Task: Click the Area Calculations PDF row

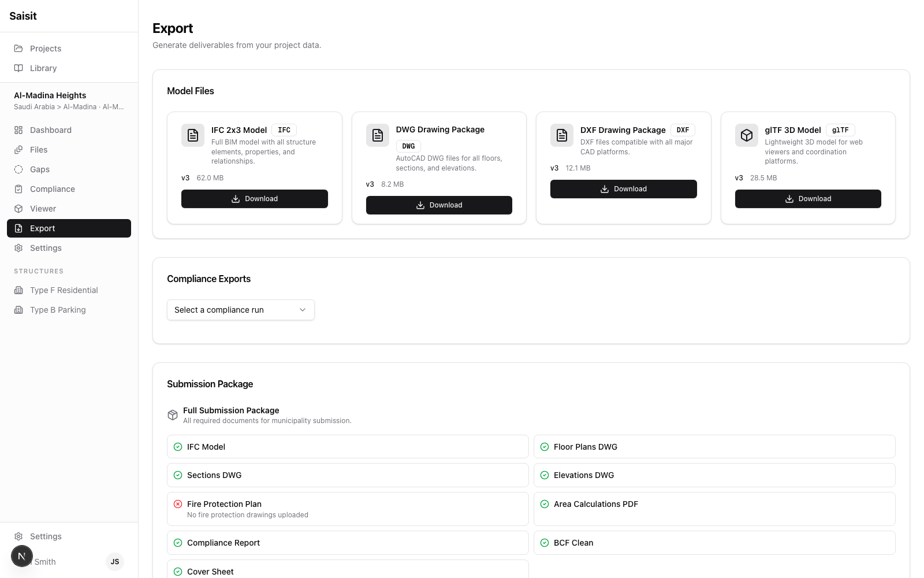Action: pos(714,509)
